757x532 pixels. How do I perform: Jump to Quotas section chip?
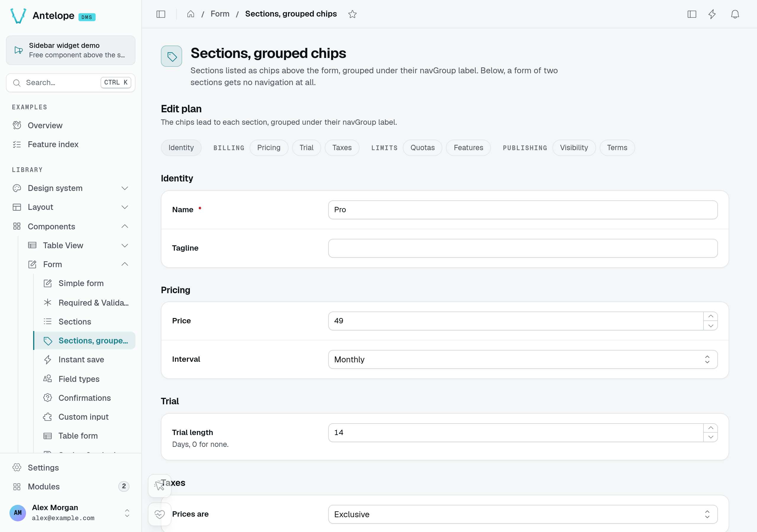coord(422,148)
